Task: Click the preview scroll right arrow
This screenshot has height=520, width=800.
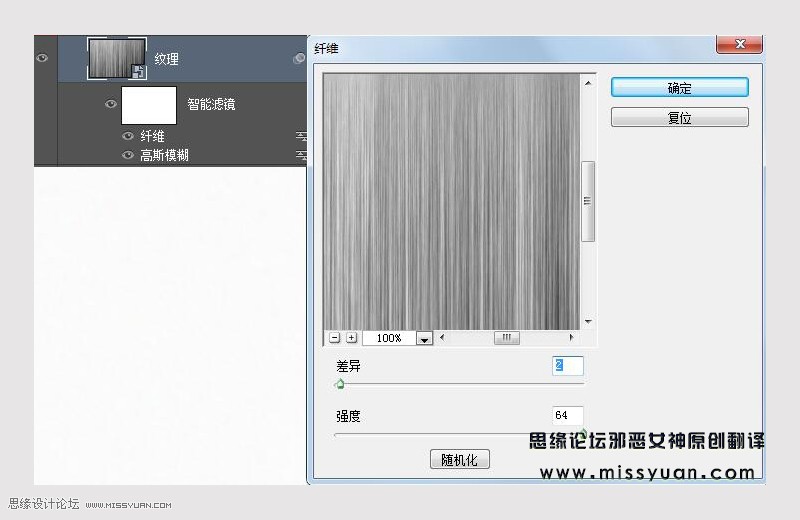Action: (x=571, y=337)
